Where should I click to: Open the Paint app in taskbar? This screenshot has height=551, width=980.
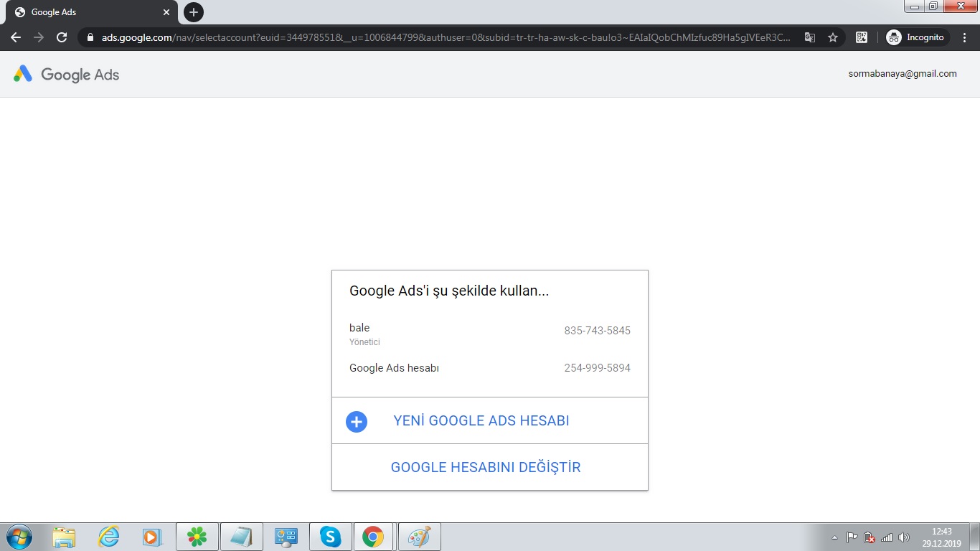[x=419, y=537]
